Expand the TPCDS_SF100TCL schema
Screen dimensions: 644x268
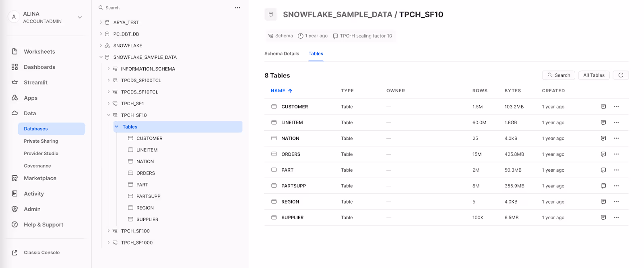click(x=109, y=81)
